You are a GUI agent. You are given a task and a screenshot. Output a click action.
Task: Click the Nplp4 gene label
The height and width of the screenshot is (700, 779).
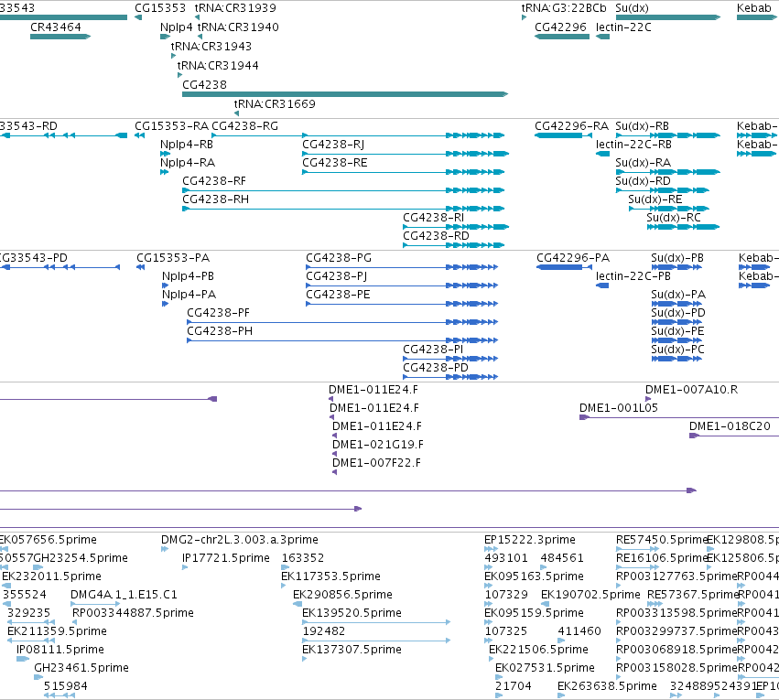[x=176, y=27]
